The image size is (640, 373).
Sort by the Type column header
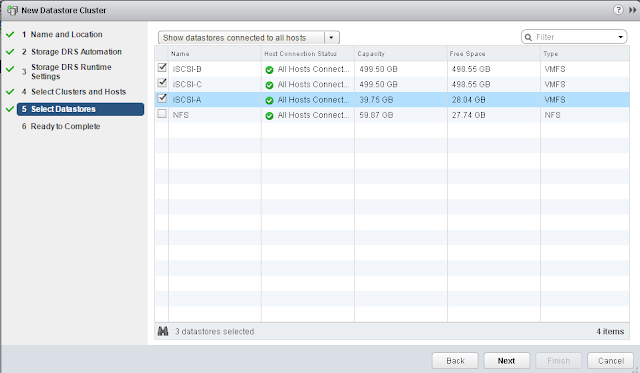(585, 53)
